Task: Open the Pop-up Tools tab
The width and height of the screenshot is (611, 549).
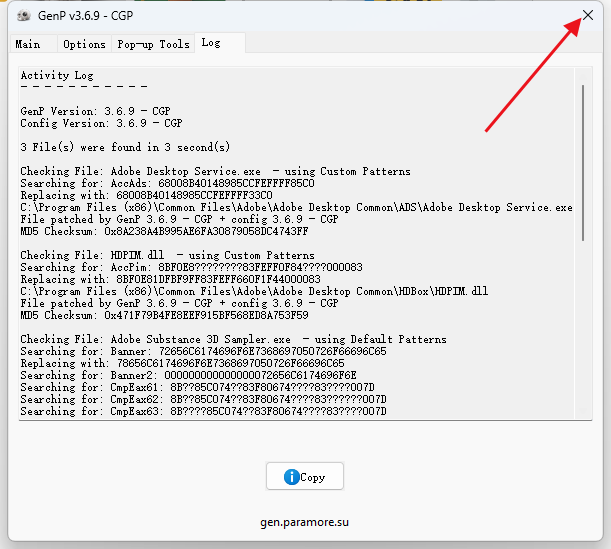Action: (153, 44)
